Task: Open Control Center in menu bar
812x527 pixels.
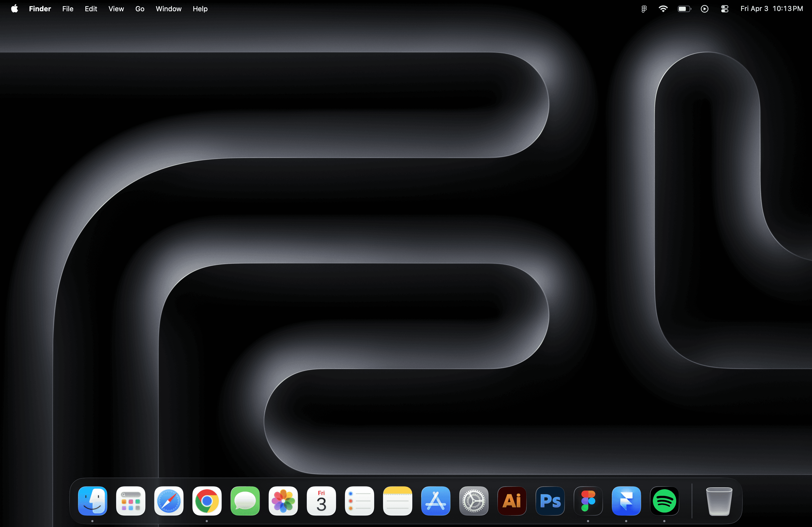Action: click(x=725, y=9)
